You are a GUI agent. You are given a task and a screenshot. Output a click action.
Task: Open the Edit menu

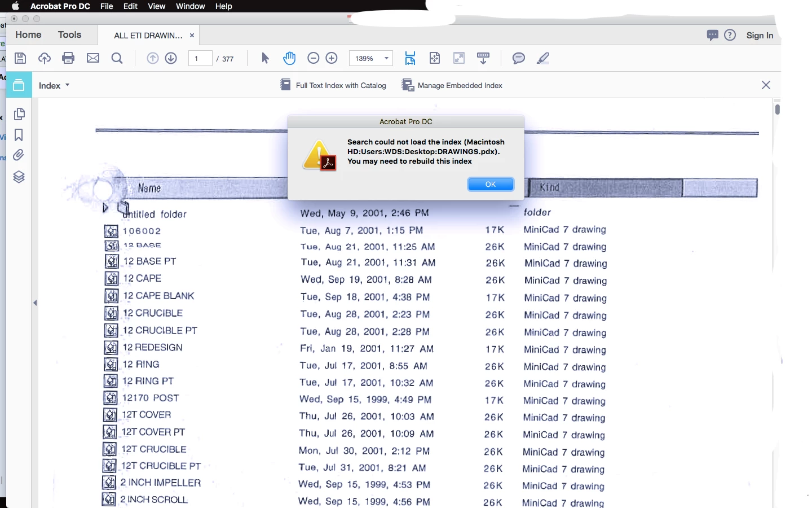(130, 6)
